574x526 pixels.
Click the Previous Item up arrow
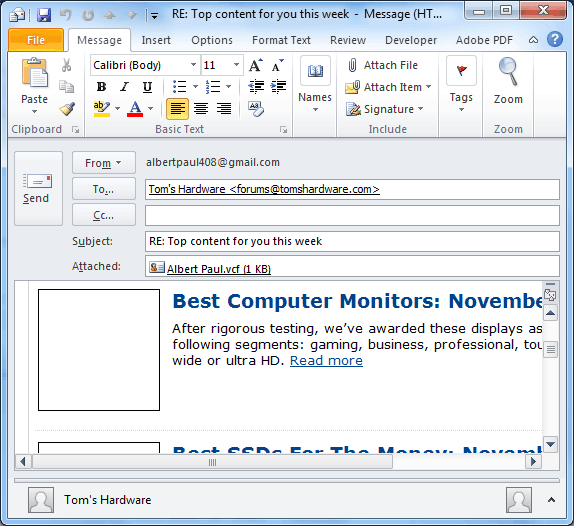110,15
